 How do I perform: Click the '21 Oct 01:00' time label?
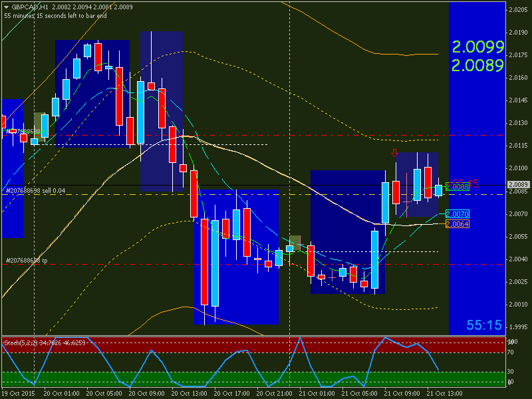click(x=317, y=394)
